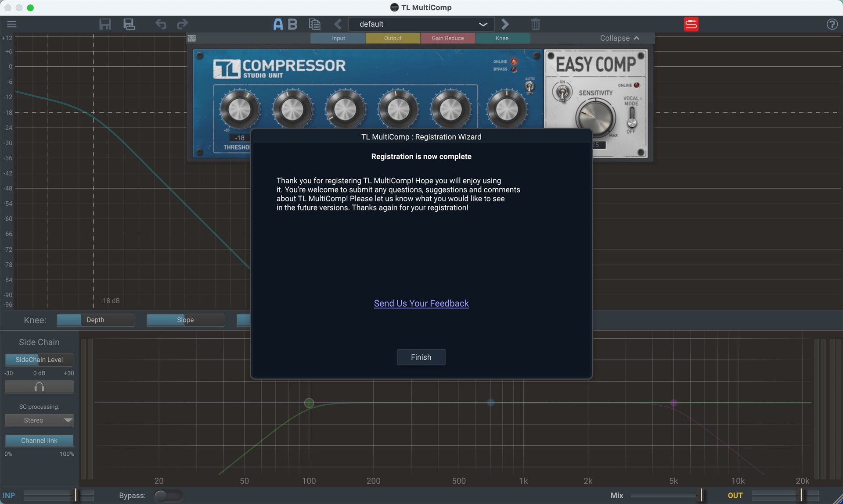Viewport: 843px width, 504px height.
Task: Click the purple low-pass filter node
Action: [x=674, y=403]
